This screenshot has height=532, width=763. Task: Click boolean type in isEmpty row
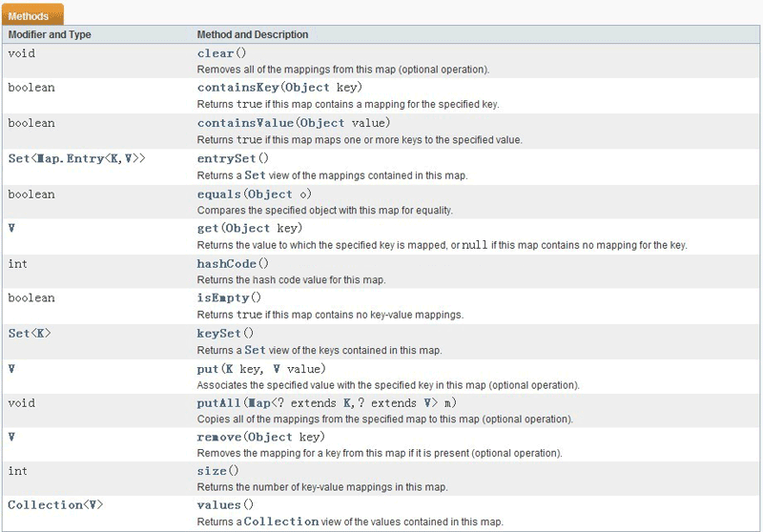31,297
